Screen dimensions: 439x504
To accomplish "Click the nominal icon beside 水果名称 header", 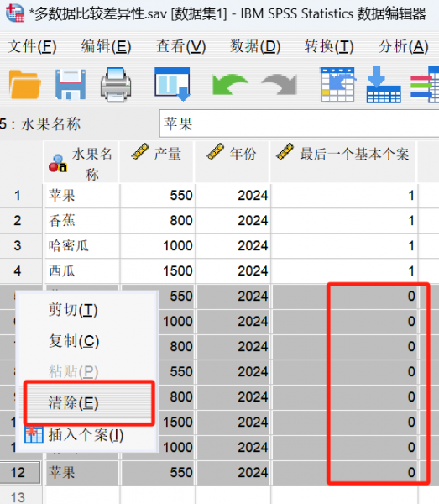I will click(x=58, y=163).
